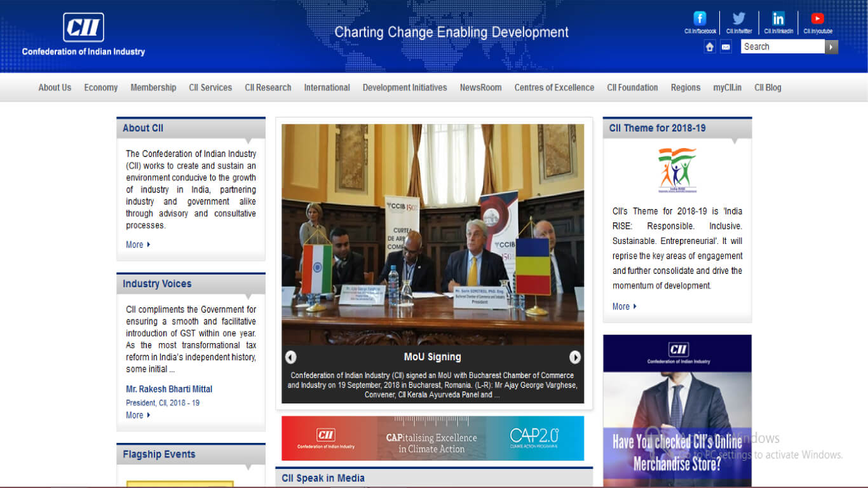Click the India RISE theme logo

677,170
